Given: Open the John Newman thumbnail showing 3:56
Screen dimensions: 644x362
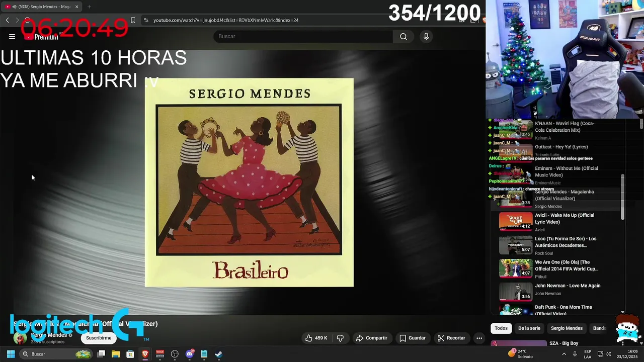Looking at the screenshot, I should click(x=516, y=292).
